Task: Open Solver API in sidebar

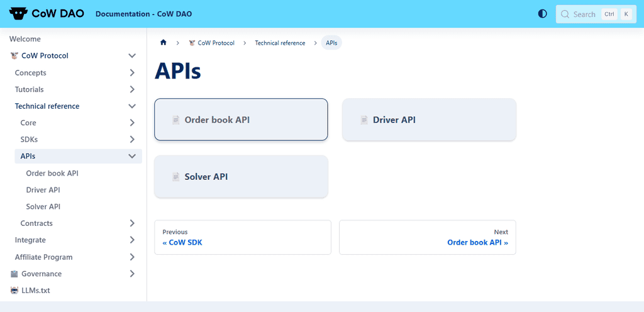Action: pos(43,206)
